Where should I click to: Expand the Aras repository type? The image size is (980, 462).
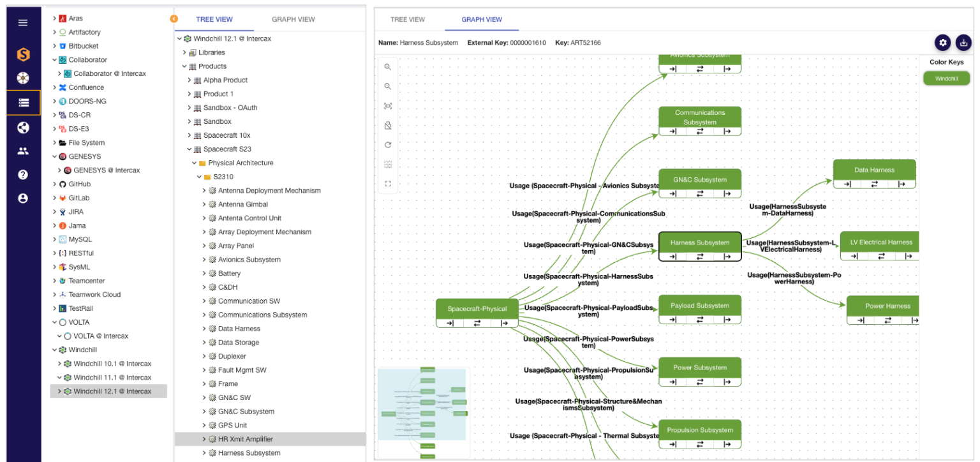point(55,19)
